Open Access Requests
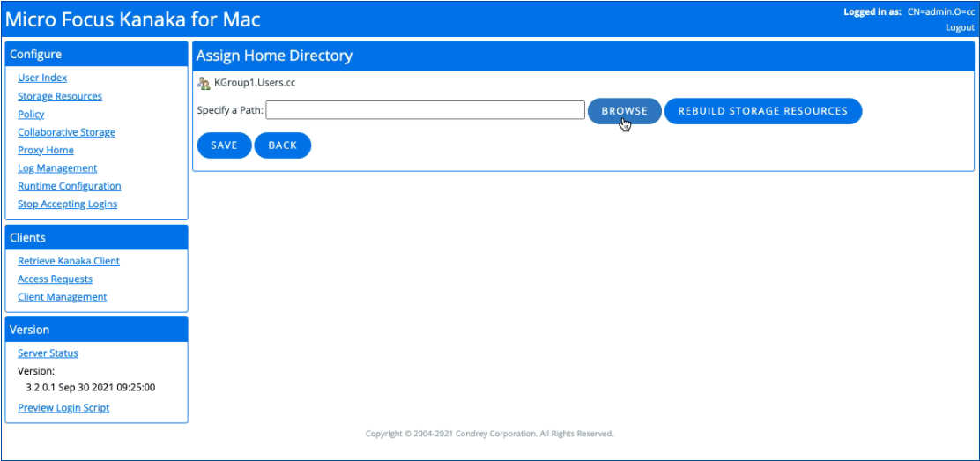The height and width of the screenshot is (461, 980). [x=55, y=279]
